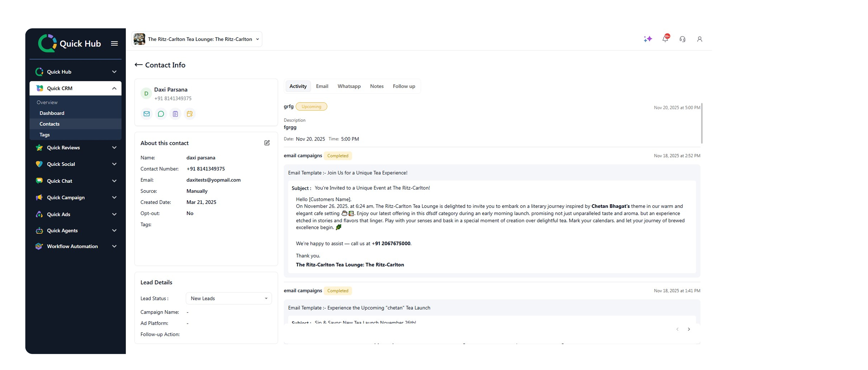This screenshot has width=868, height=370.
Task: Open the user profile icon
Action: 700,39
